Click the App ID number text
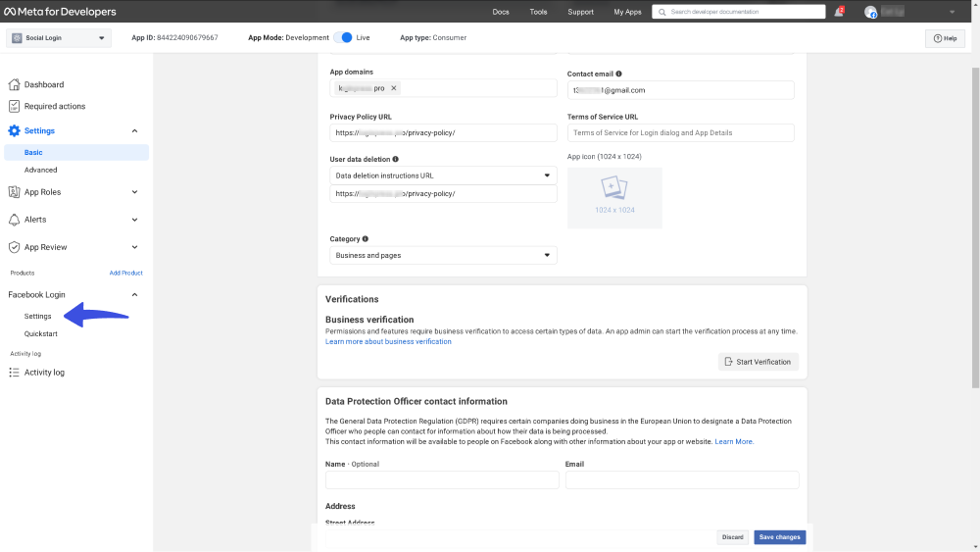Image resolution: width=980 pixels, height=552 pixels. coord(187,38)
